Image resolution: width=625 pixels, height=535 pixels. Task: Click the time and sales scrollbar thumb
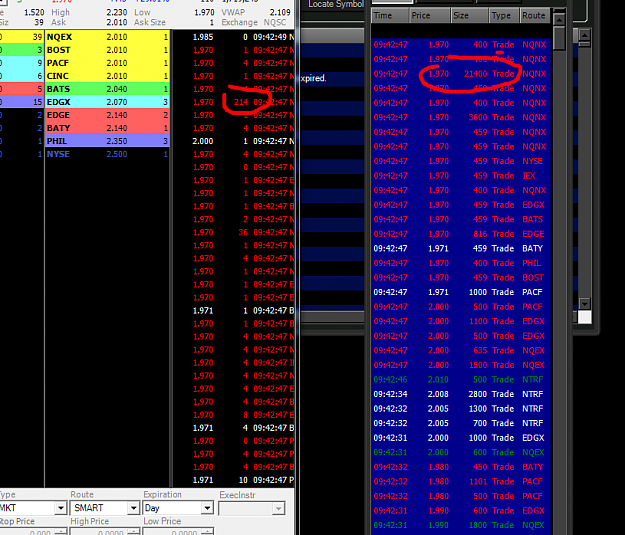click(559, 38)
